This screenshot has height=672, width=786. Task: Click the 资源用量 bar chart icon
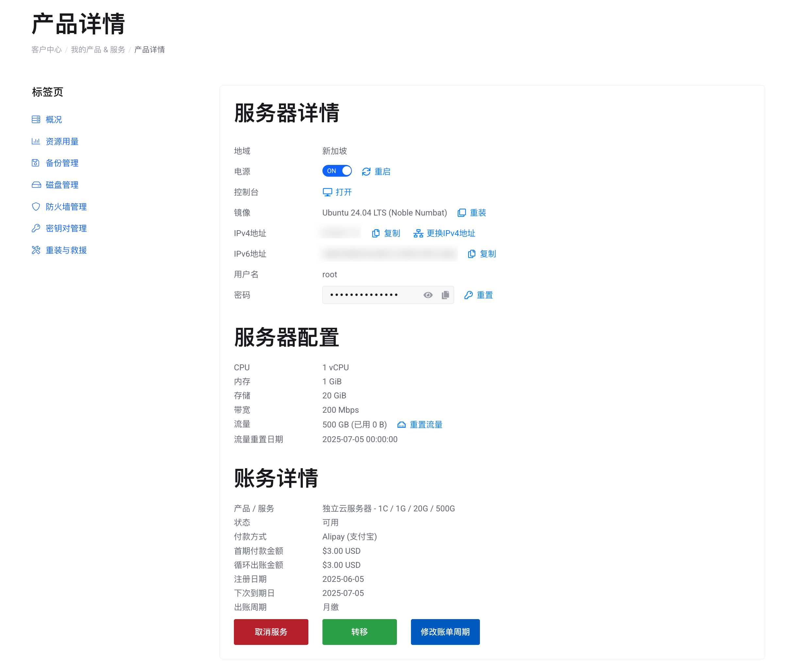coord(36,141)
